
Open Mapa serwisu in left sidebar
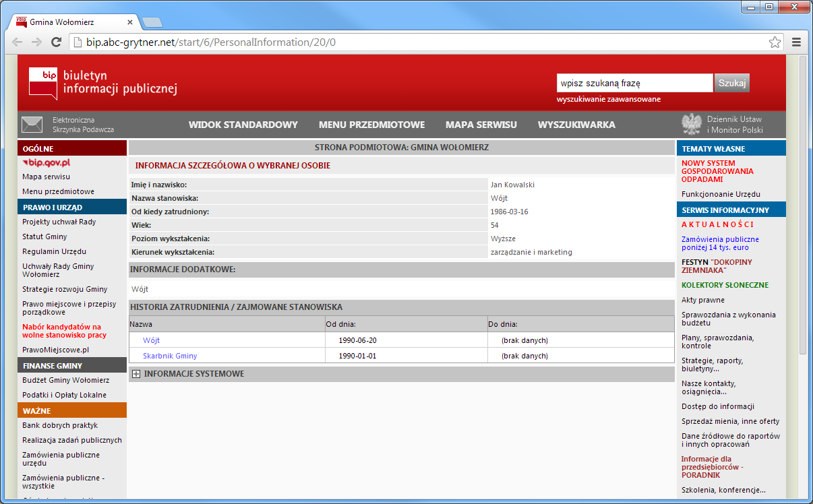coord(46,177)
